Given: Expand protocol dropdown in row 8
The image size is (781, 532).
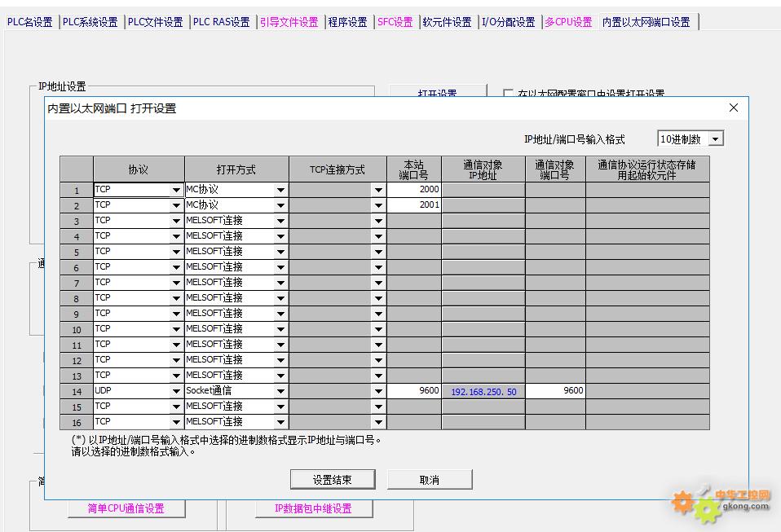Looking at the screenshot, I should [x=176, y=298].
